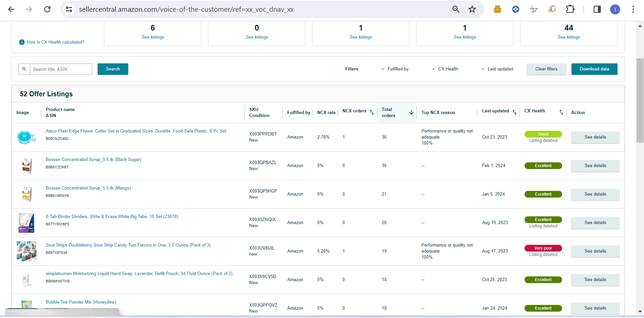Open Bossen Concentrated Syrup Black Sugar link
This screenshot has width=644, height=318.
click(x=93, y=160)
